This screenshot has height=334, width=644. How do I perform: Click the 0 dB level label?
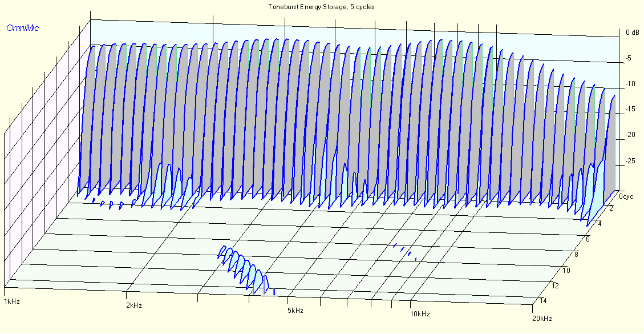click(x=633, y=33)
